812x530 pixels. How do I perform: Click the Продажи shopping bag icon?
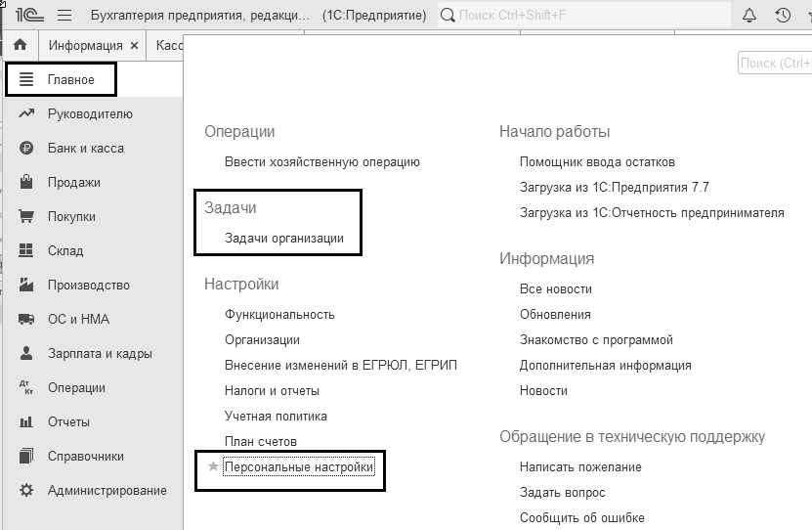tap(26, 182)
